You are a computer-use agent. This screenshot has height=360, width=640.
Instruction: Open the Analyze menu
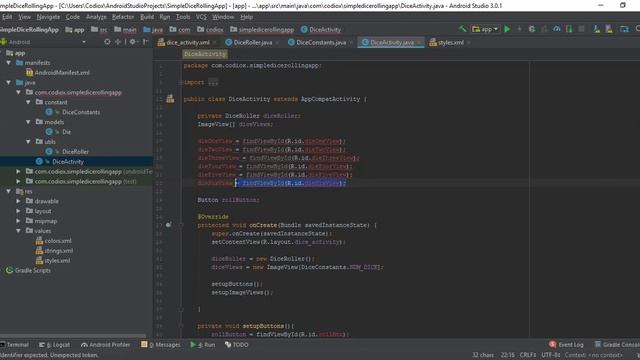[96, 17]
